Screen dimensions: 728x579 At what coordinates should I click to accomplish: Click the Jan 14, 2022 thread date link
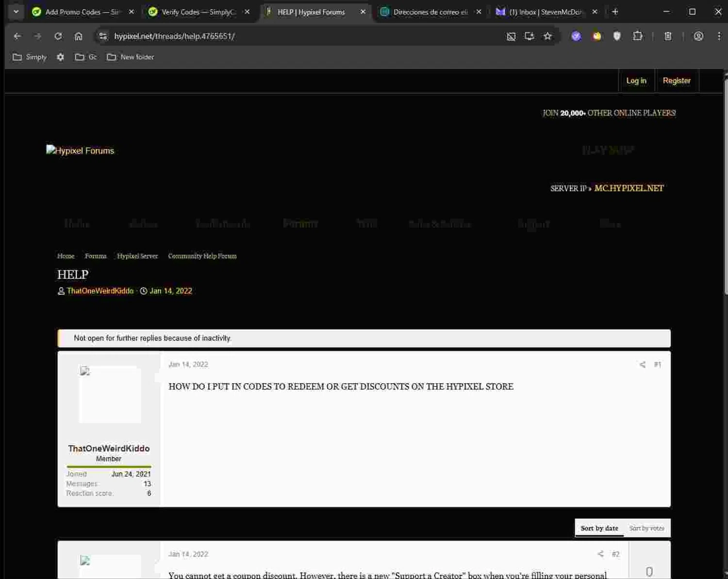(171, 291)
